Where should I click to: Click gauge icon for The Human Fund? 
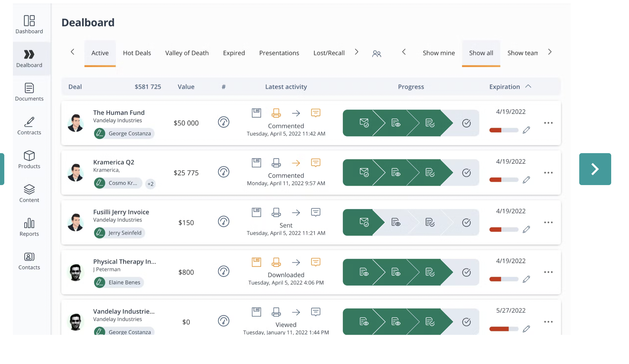coord(224,122)
